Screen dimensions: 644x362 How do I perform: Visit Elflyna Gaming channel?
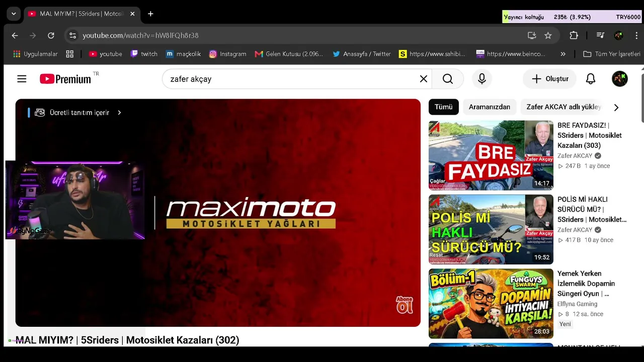click(577, 304)
